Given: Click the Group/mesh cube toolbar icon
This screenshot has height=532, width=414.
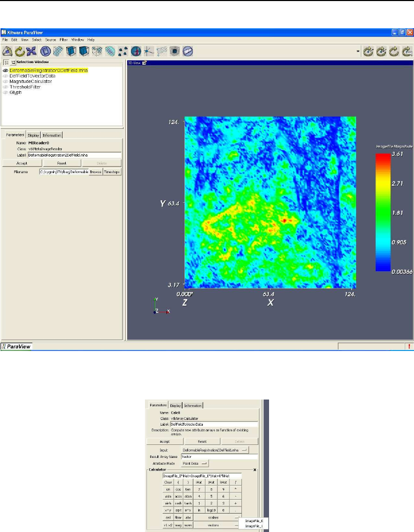Looking at the screenshot, I should [x=175, y=51].
